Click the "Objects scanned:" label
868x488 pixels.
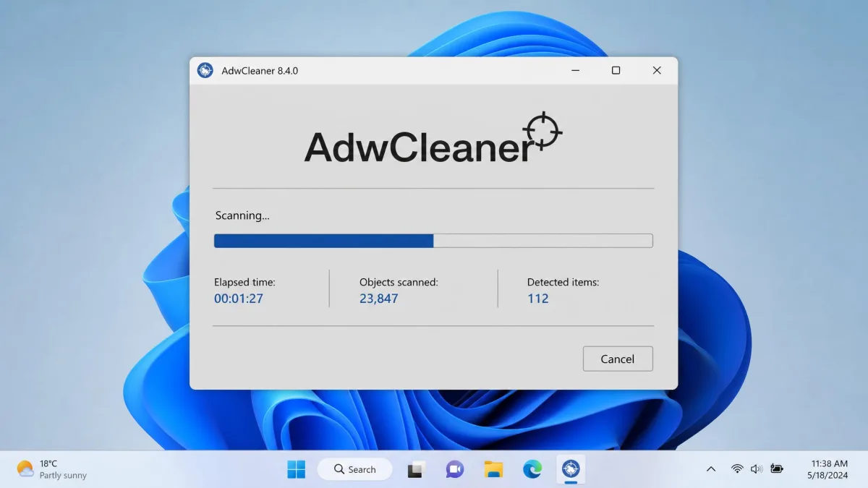(399, 282)
